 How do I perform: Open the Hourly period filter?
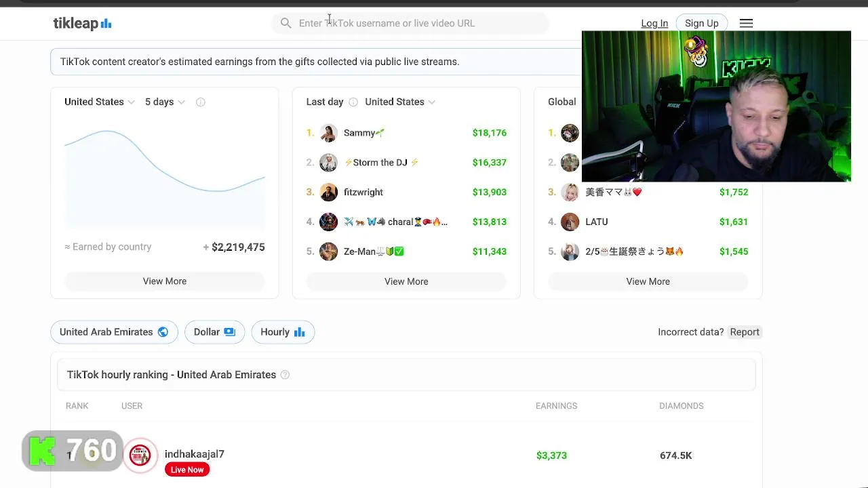(283, 332)
